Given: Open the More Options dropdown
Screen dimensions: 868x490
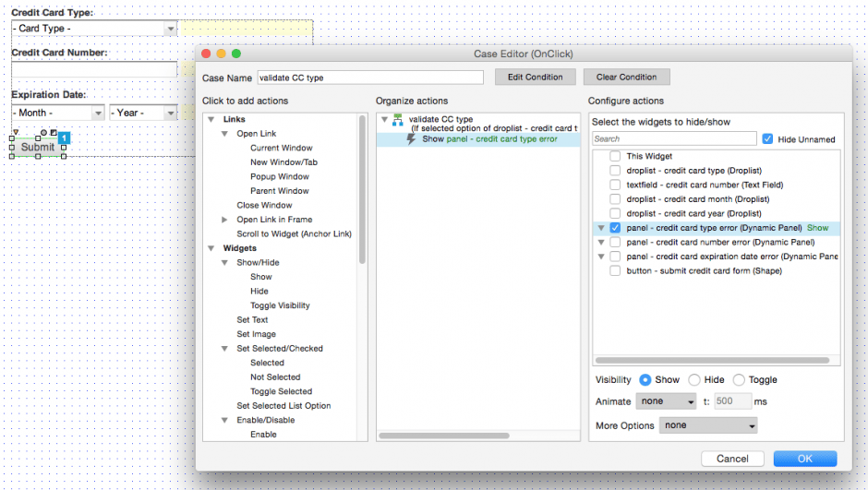Looking at the screenshot, I should tap(707, 426).
